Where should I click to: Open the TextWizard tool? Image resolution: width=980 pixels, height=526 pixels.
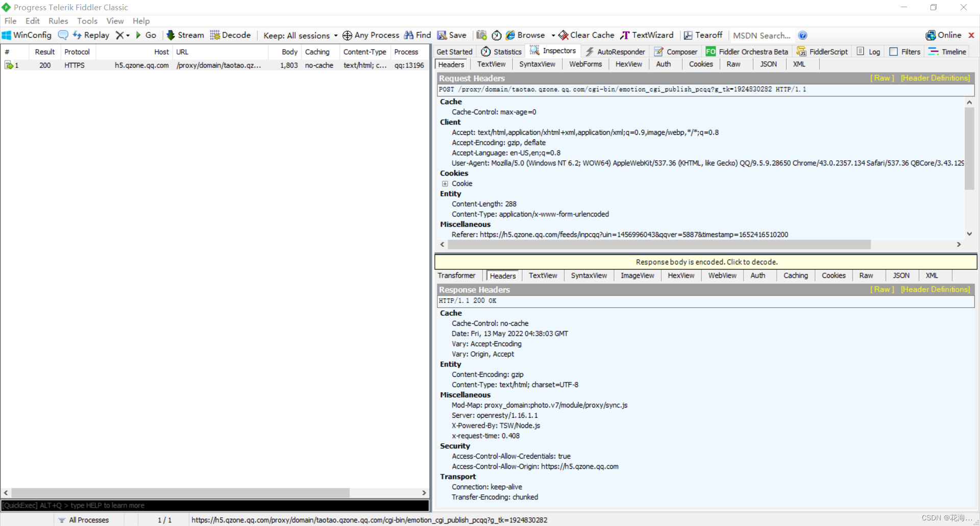pos(647,35)
